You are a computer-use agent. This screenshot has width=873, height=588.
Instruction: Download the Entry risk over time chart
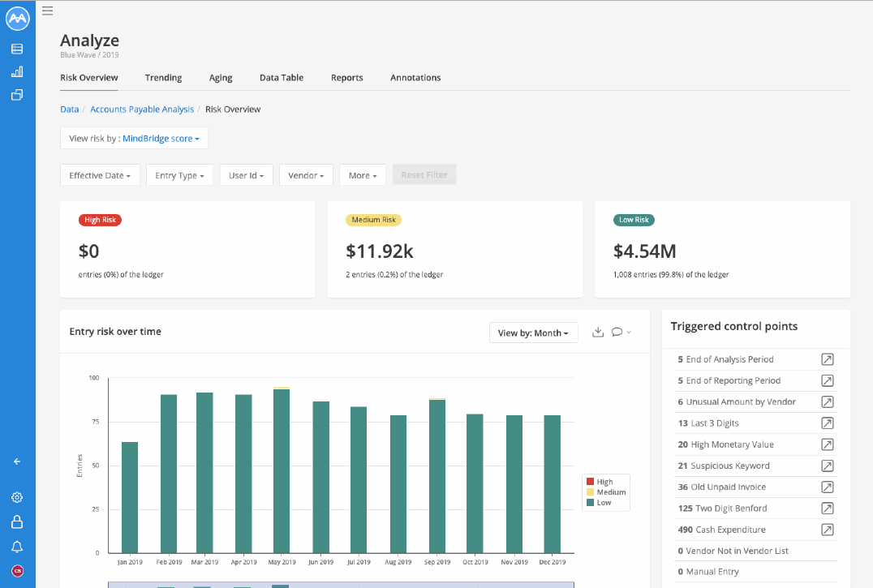[x=598, y=332]
